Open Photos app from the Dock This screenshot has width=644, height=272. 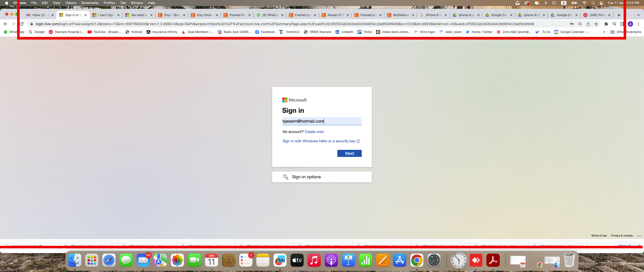point(177,260)
